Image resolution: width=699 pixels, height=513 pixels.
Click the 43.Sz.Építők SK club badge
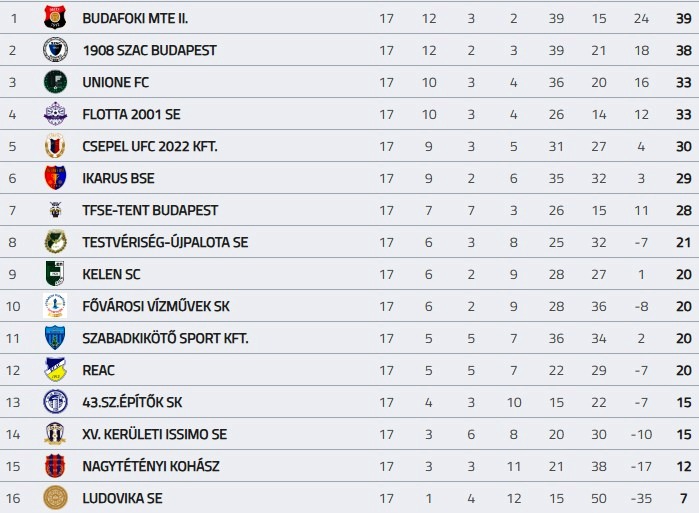(55, 402)
